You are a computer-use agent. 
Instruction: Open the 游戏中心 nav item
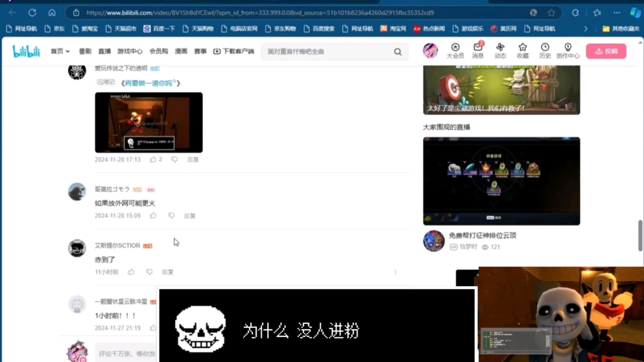[130, 51]
